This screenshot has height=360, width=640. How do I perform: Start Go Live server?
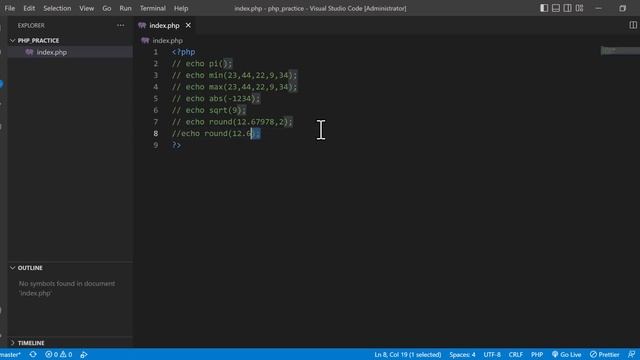(x=567, y=354)
